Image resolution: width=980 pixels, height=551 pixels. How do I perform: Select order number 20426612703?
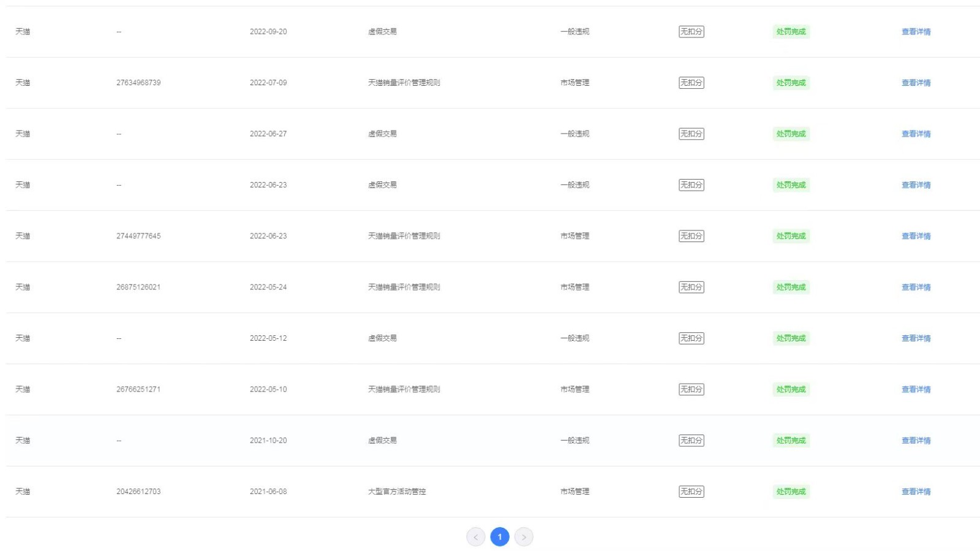[138, 492]
